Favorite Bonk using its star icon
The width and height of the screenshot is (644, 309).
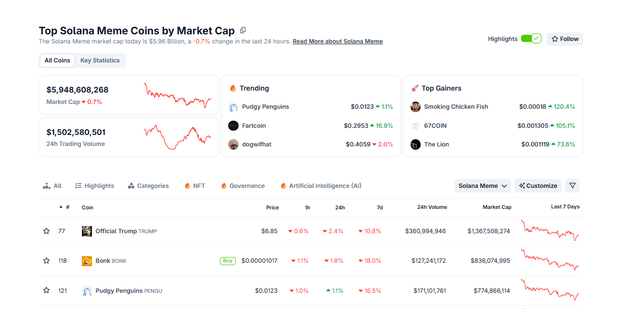point(46,260)
